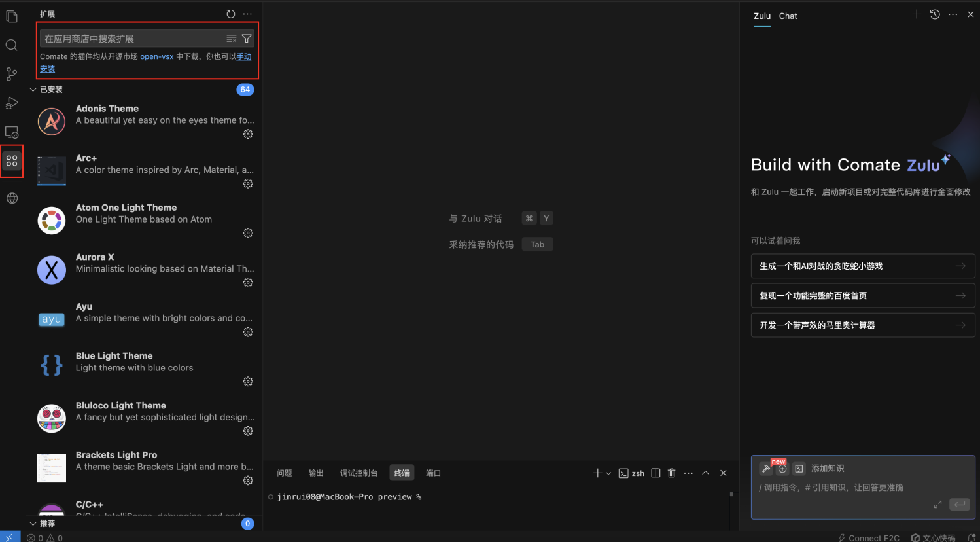Open notifications bell in status bar

[971, 538]
